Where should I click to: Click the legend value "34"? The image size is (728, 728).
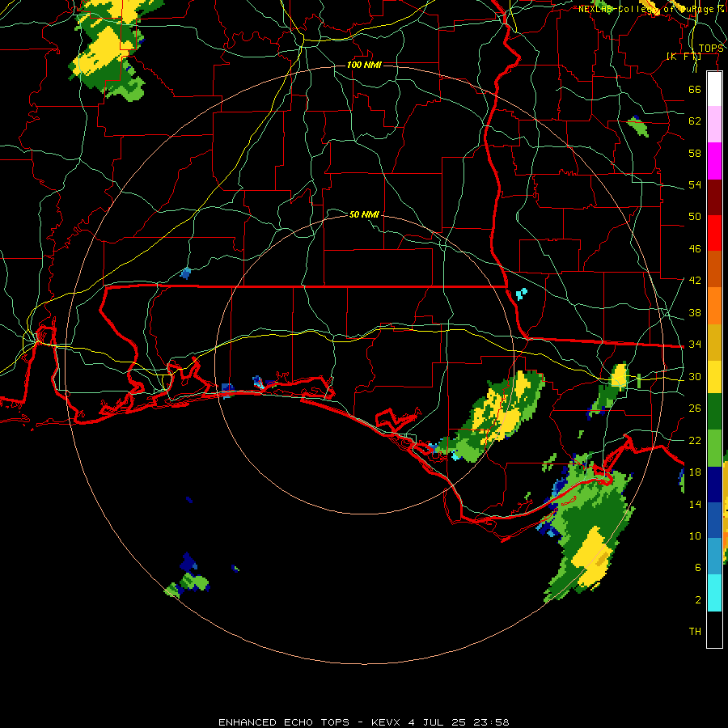click(695, 345)
